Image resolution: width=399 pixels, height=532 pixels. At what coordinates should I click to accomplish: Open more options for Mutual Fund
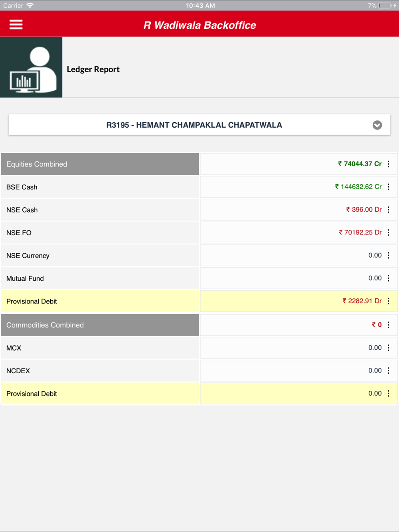389,278
